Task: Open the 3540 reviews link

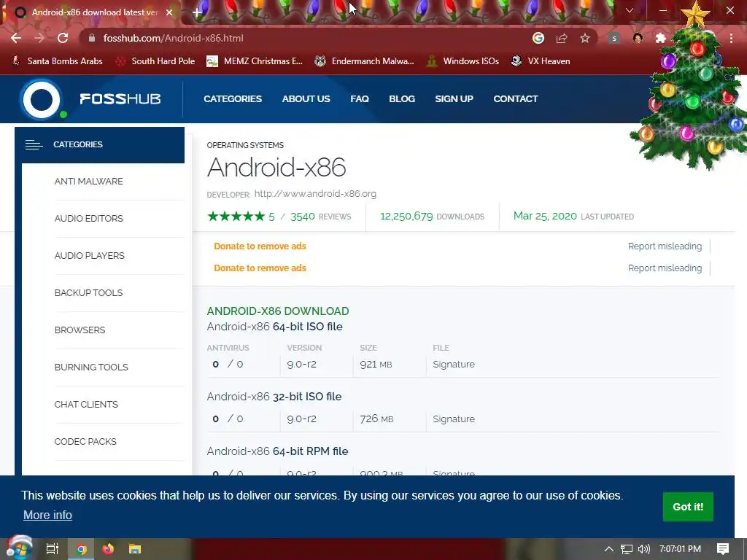Action: point(321,217)
